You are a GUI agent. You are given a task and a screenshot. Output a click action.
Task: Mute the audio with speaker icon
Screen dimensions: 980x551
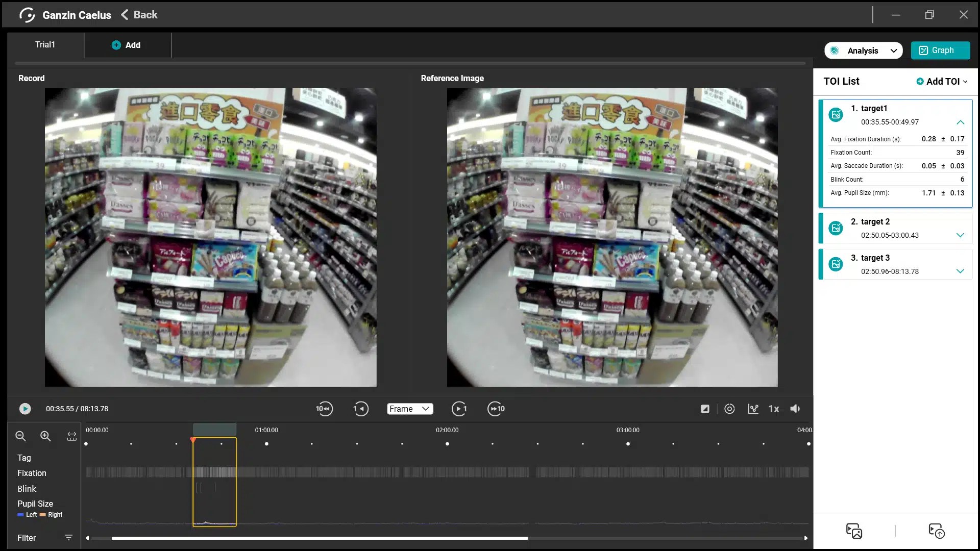pos(795,409)
